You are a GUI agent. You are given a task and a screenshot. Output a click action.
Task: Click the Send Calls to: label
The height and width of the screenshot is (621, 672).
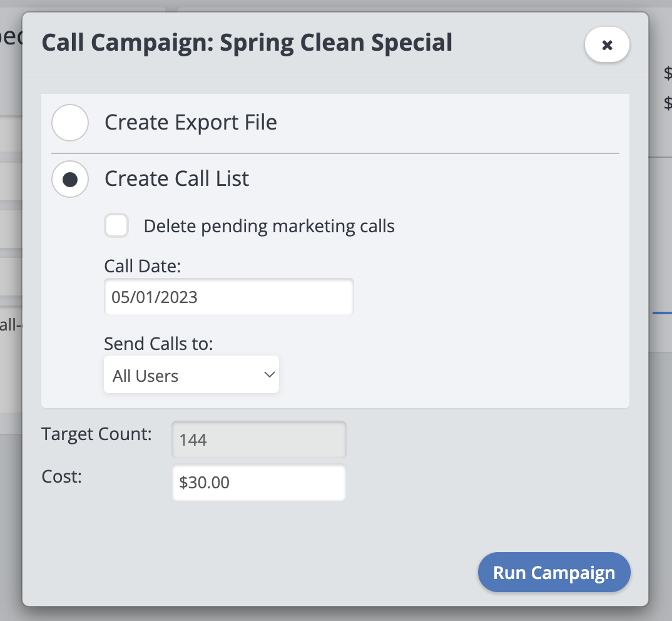pos(159,344)
